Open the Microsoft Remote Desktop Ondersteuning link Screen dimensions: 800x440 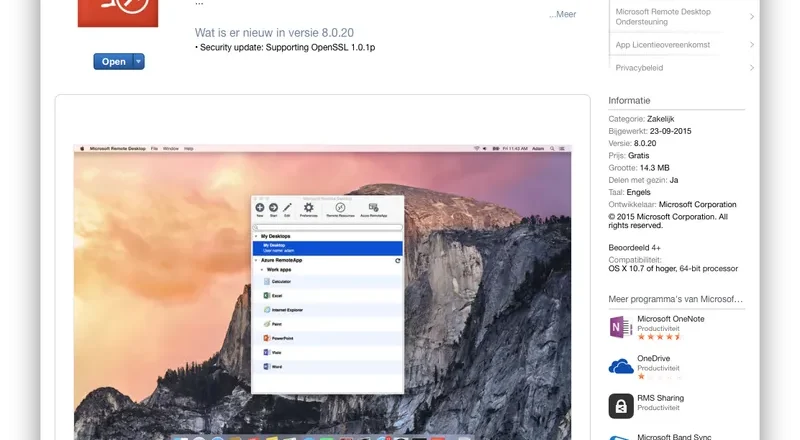pyautogui.click(x=663, y=16)
